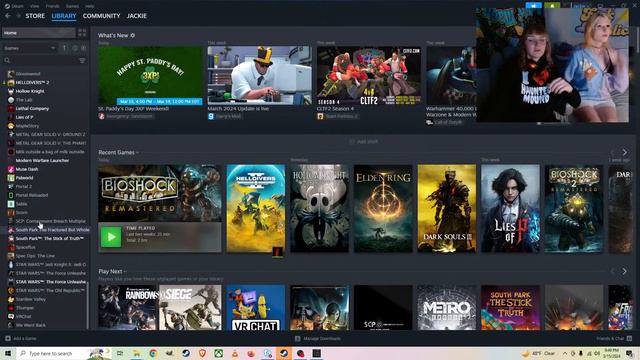Open the COMMUNITY tab
The width and height of the screenshot is (640, 360).
[101, 16]
